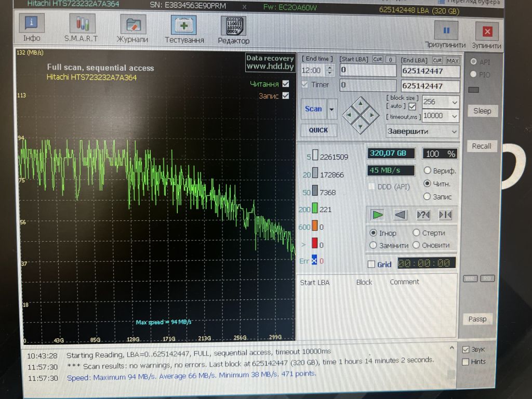Click the 0 button beside Start LBA
The image size is (532, 399).
tap(391, 60)
